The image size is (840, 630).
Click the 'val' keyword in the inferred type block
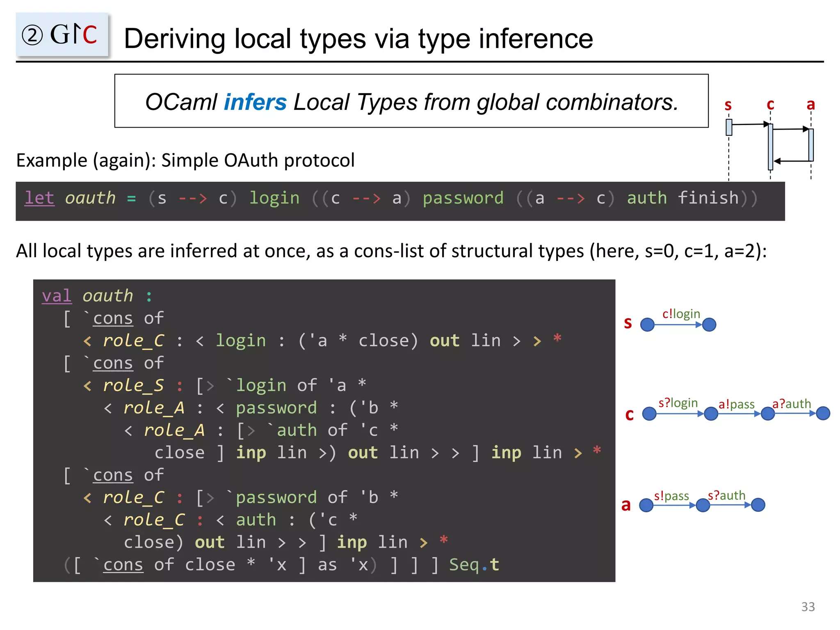coord(57,296)
